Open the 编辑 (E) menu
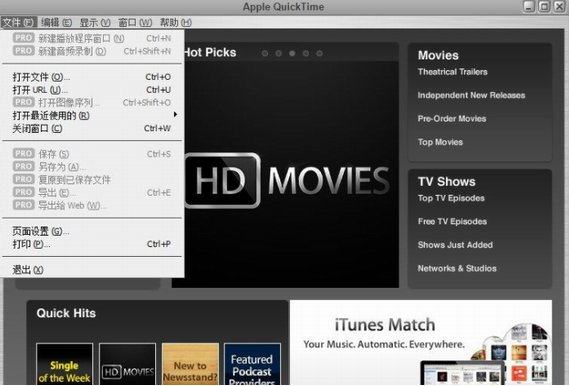 [x=56, y=22]
